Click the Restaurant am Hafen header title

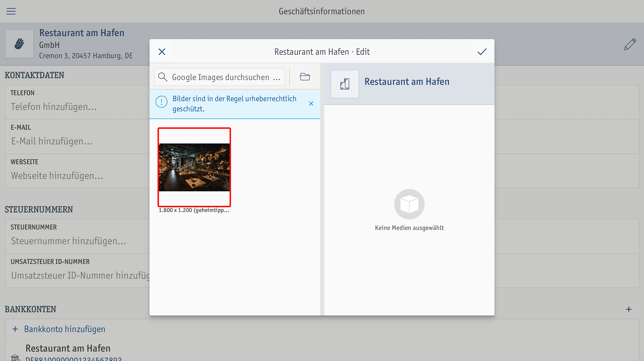pos(82,33)
